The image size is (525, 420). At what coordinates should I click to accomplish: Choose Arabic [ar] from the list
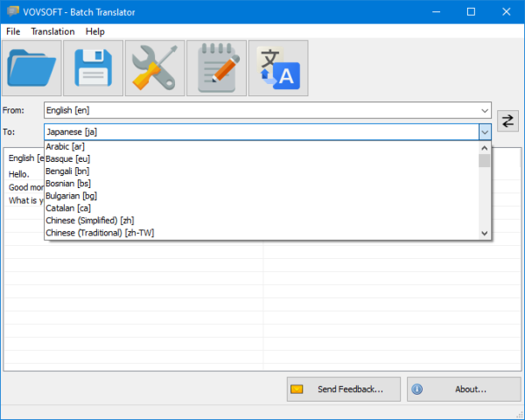(x=262, y=147)
